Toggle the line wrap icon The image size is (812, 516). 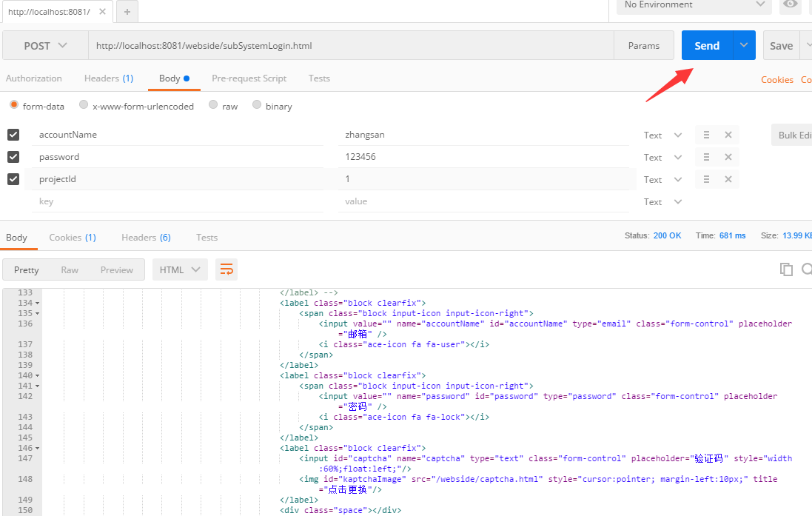(x=227, y=269)
